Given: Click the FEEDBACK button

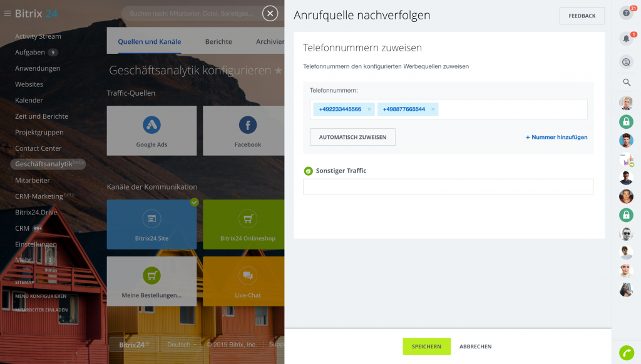Looking at the screenshot, I should click(582, 16).
